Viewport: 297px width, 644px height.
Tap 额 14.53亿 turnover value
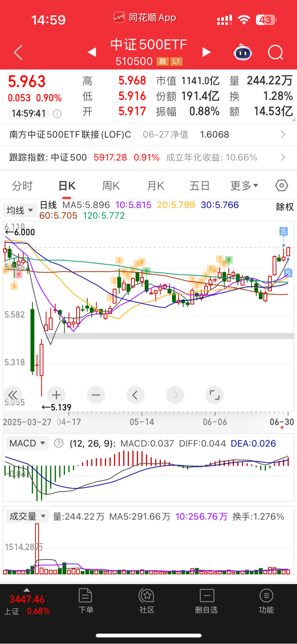[261, 112]
